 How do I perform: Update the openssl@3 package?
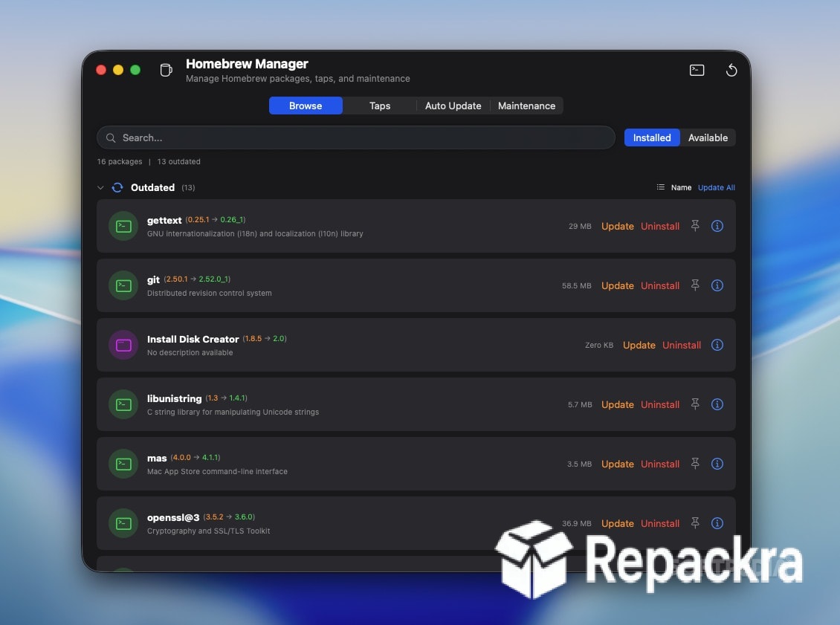pos(617,523)
